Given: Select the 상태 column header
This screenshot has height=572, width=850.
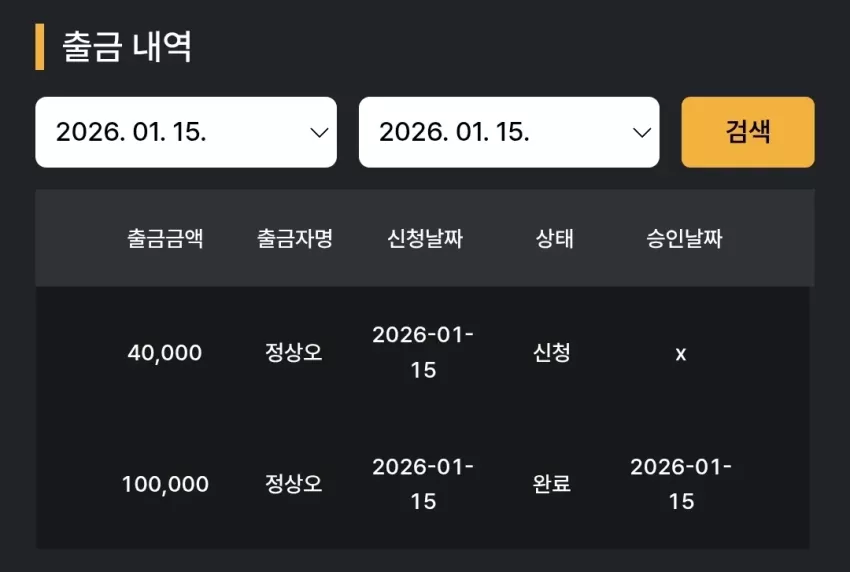Looking at the screenshot, I should (554, 239).
